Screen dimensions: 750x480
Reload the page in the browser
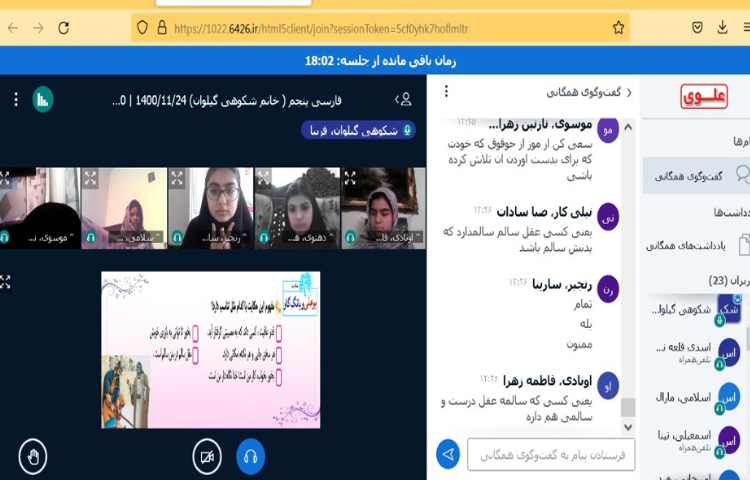coord(64,28)
